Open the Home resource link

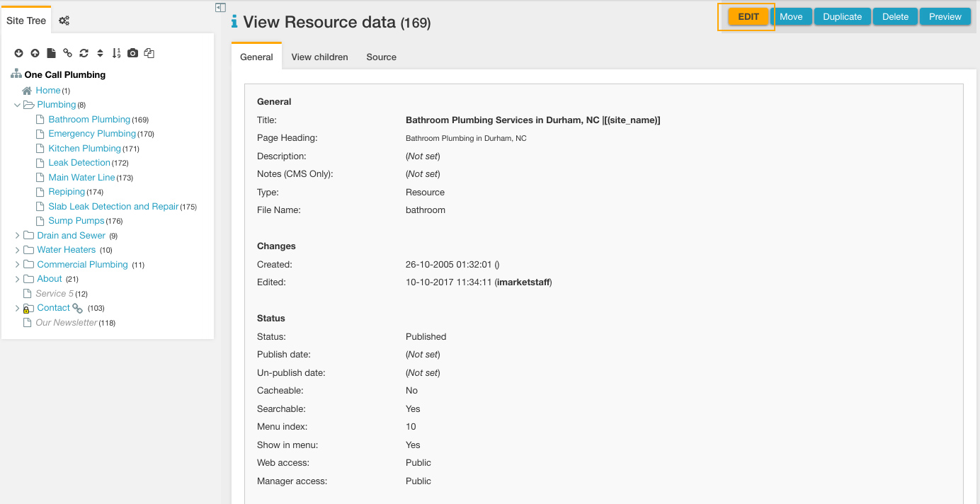pyautogui.click(x=48, y=91)
